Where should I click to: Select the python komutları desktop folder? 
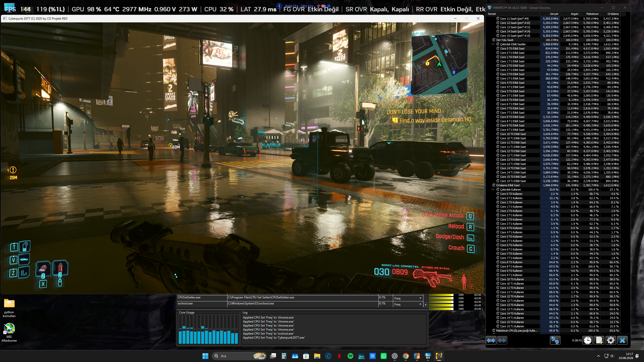coord(9,308)
